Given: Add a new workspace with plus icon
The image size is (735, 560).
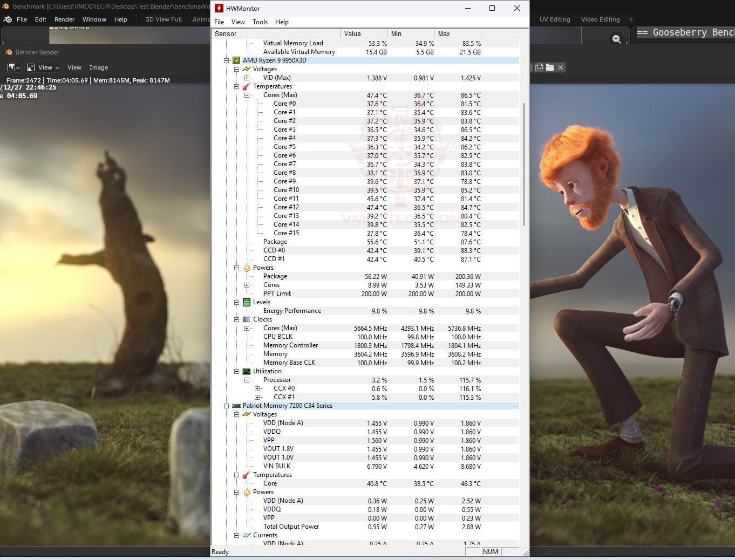Looking at the screenshot, I should pos(631,19).
